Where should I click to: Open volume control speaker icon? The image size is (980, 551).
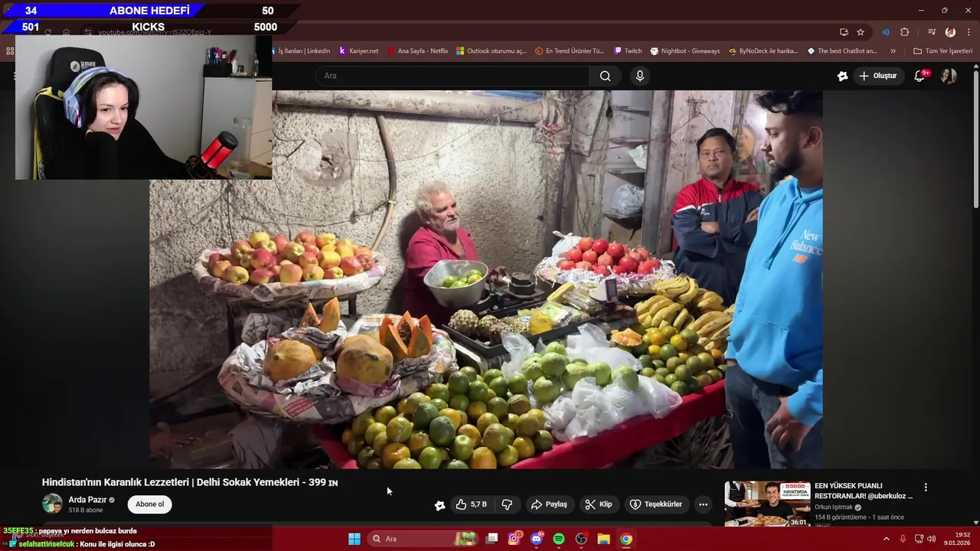(x=931, y=539)
